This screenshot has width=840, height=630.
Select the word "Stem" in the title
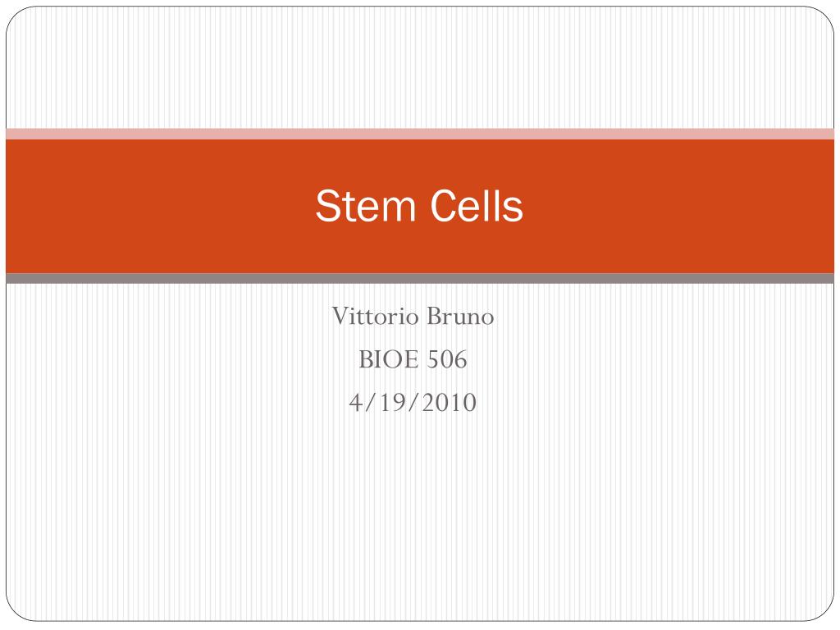tap(365, 205)
